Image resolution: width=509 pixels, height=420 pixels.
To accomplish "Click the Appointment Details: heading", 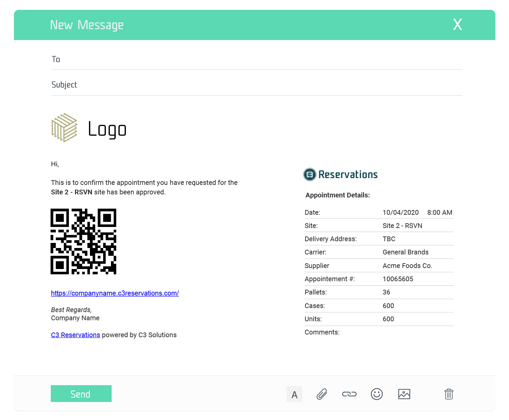I will [338, 195].
